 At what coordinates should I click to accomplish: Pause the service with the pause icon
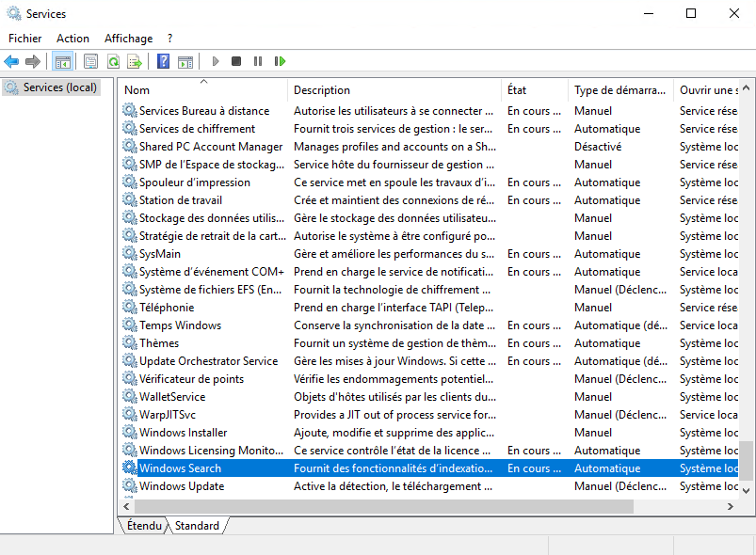[x=258, y=61]
